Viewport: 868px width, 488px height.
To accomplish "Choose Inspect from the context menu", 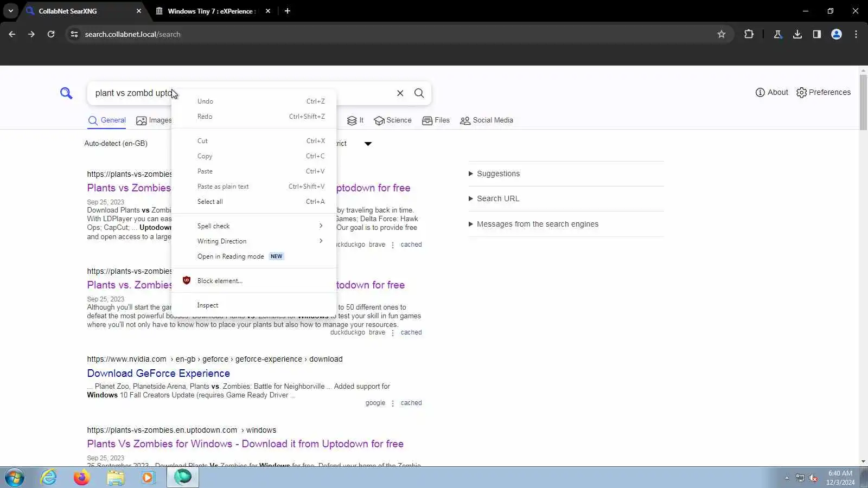I will pos(254,305).
